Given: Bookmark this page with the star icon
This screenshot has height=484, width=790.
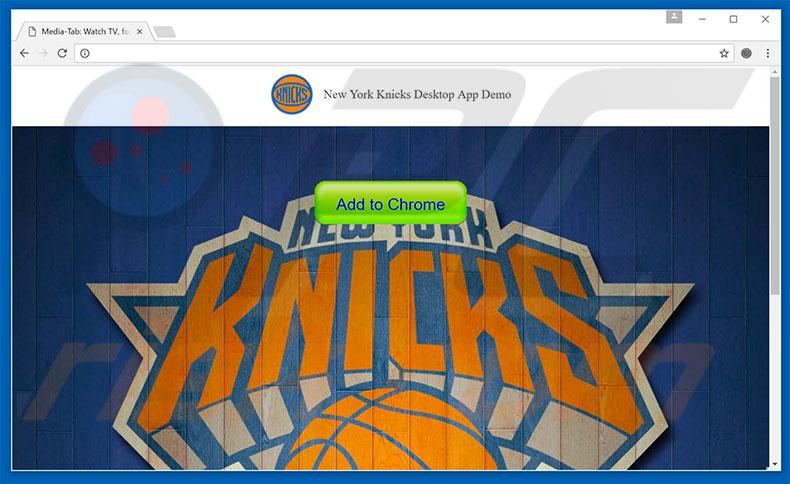Looking at the screenshot, I should pos(724,53).
